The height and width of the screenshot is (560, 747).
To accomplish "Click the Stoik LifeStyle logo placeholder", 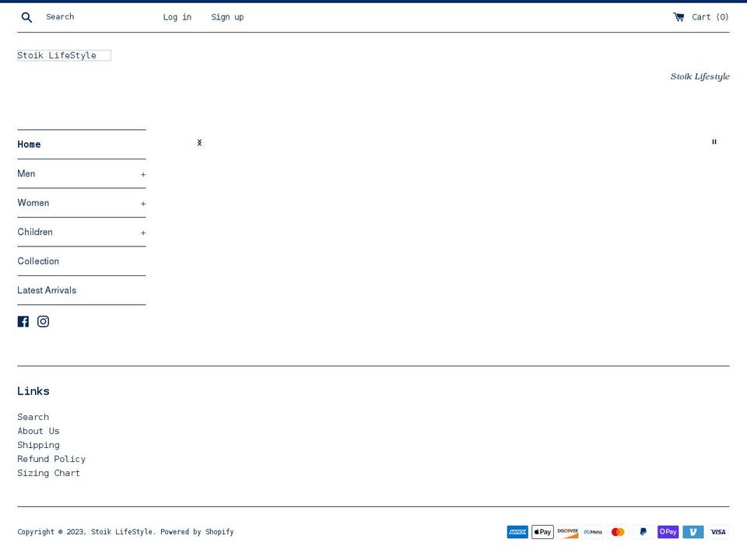I will [64, 55].
